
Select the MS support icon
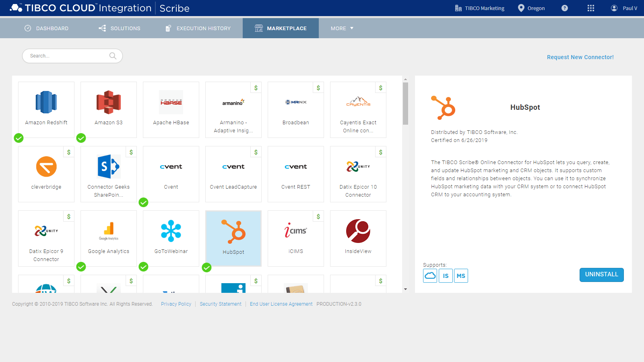(x=461, y=276)
